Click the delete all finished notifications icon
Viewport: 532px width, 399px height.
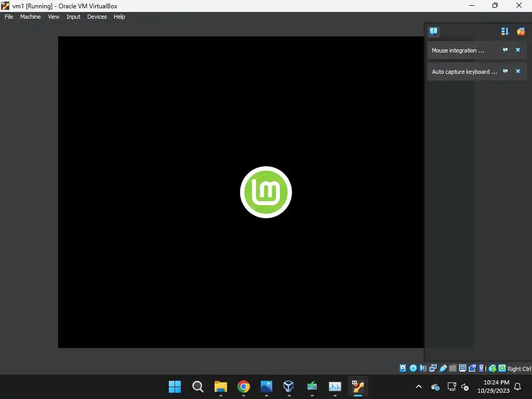coord(521,32)
